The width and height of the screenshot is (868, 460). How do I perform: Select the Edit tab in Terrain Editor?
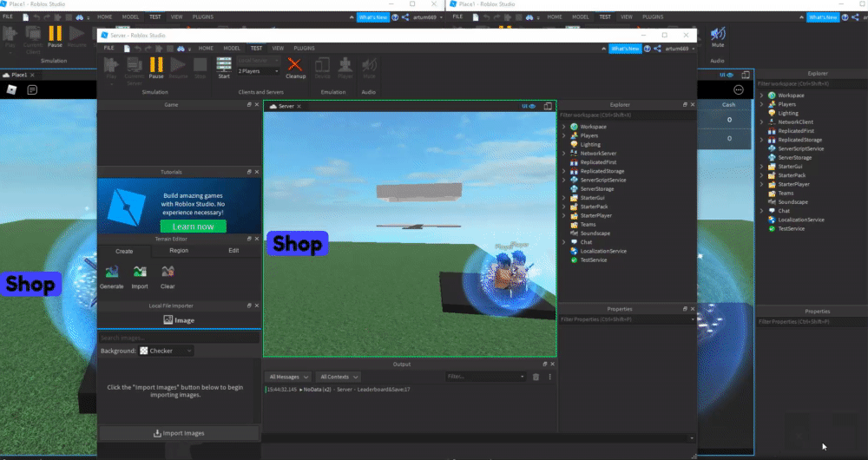pos(233,251)
